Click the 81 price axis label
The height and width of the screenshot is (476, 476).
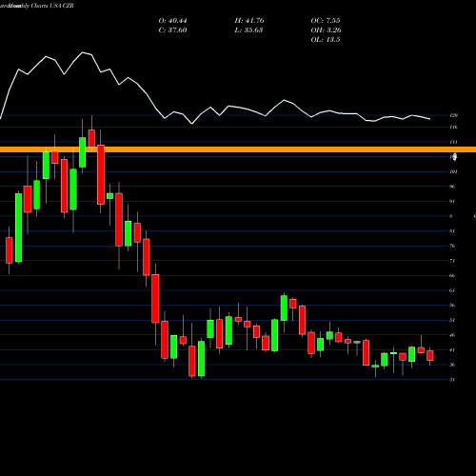click(452, 231)
